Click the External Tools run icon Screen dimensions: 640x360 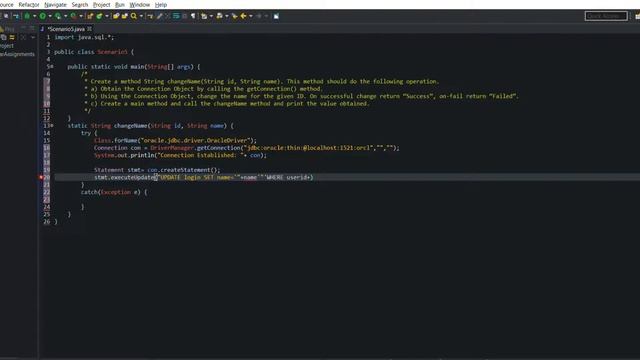point(73,16)
